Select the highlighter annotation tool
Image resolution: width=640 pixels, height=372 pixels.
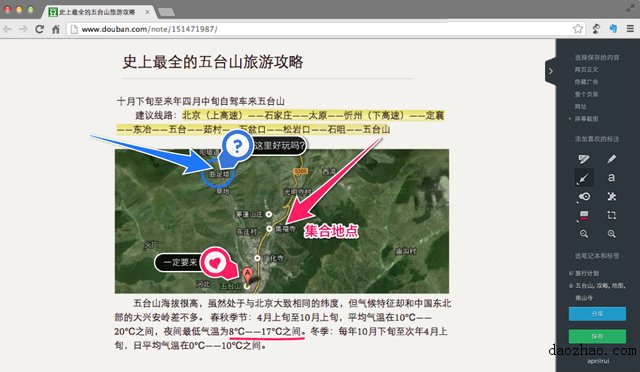[x=584, y=159]
